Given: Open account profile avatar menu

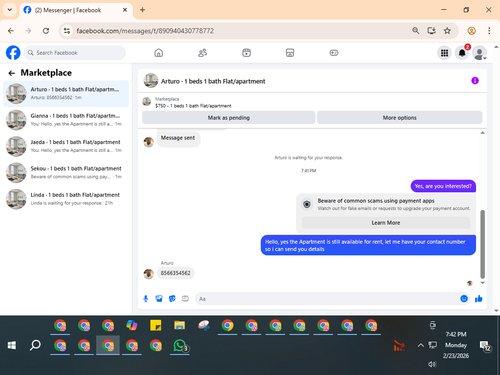Looking at the screenshot, I should pyautogui.click(x=480, y=53).
